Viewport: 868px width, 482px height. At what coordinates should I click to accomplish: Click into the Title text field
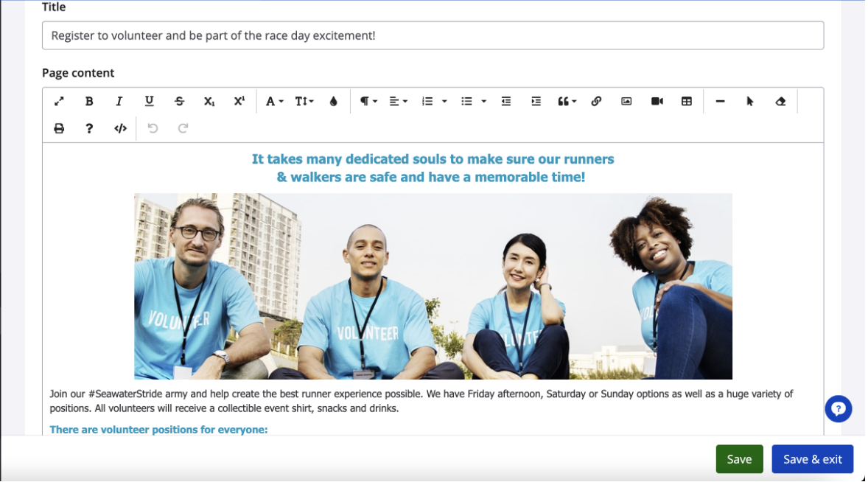point(433,35)
